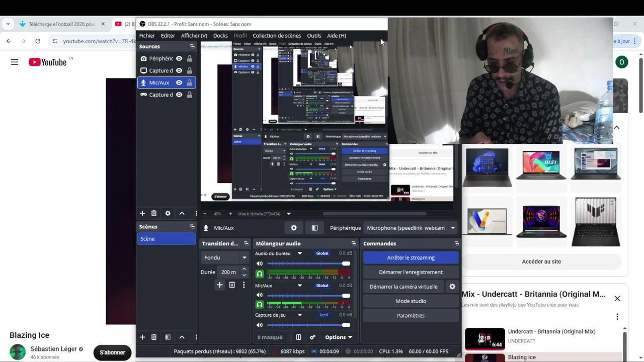The height and width of the screenshot is (362, 644).
Task: Toggle monitoring headphones for Audio du bureau
Action: pyautogui.click(x=260, y=274)
